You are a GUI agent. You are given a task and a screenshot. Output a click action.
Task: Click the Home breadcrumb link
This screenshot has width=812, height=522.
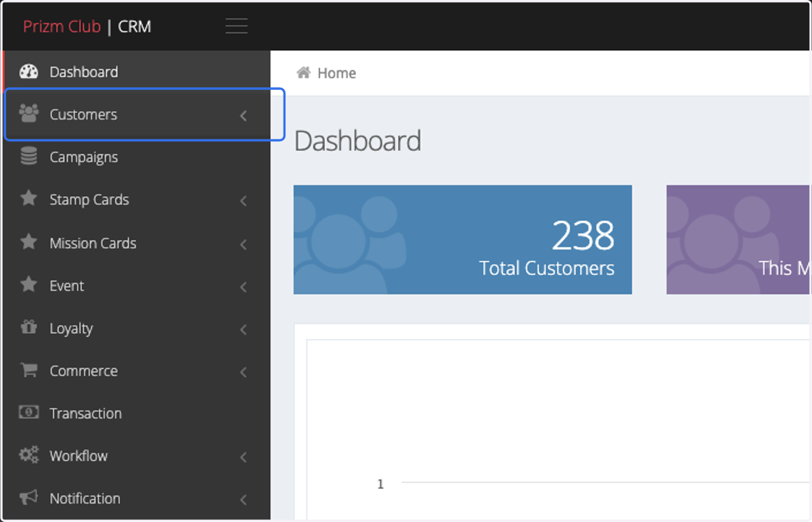pos(336,73)
